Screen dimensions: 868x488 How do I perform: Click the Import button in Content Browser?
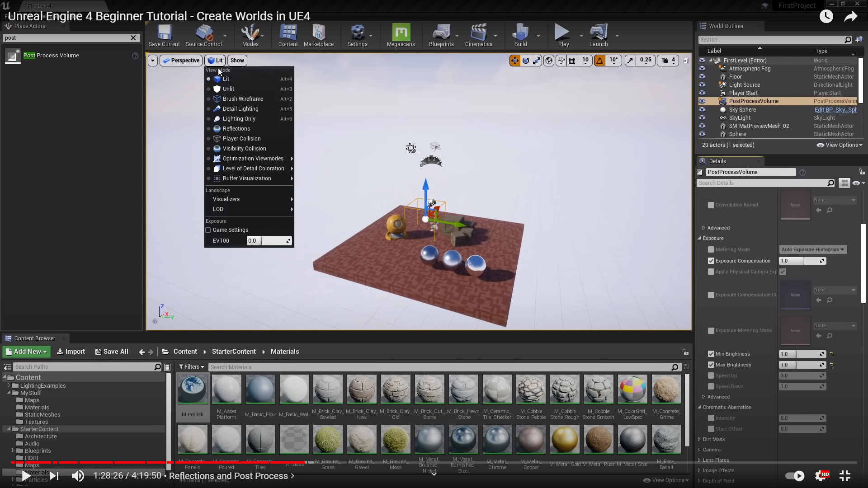pyautogui.click(x=71, y=352)
